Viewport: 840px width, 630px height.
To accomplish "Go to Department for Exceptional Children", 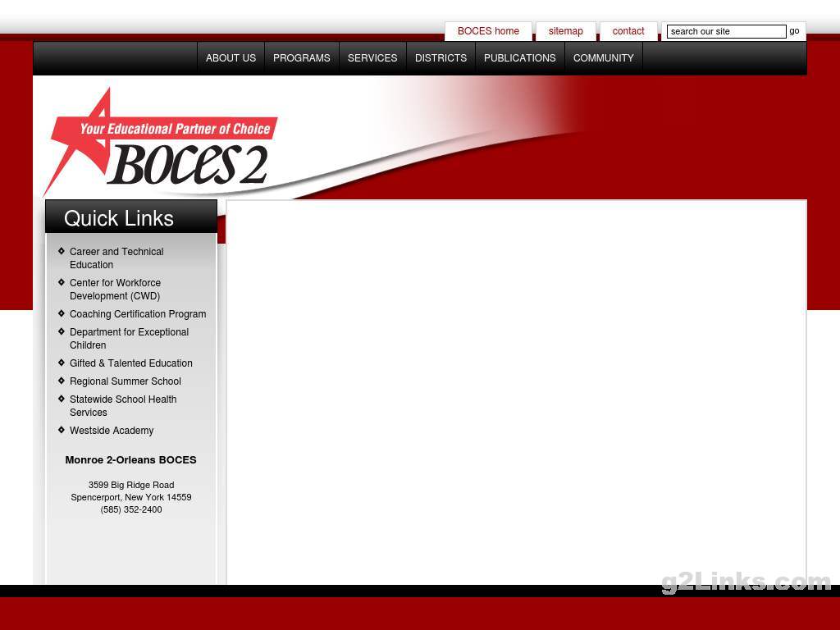I will coord(129,339).
